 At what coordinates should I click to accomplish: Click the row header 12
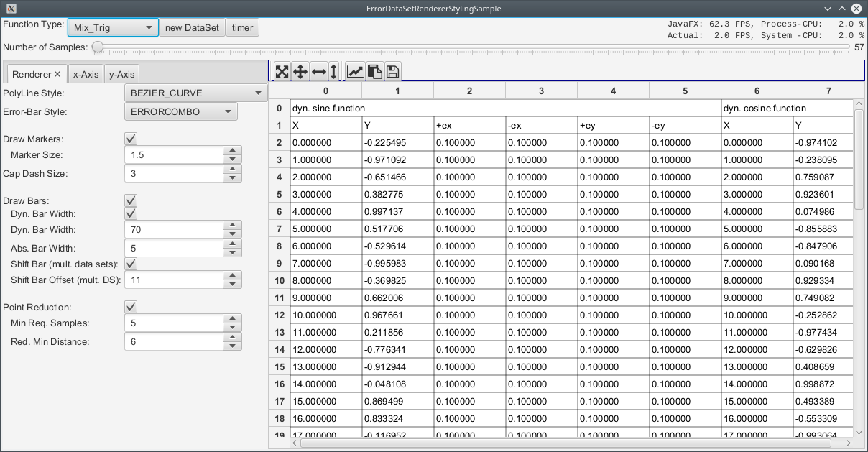(279, 315)
